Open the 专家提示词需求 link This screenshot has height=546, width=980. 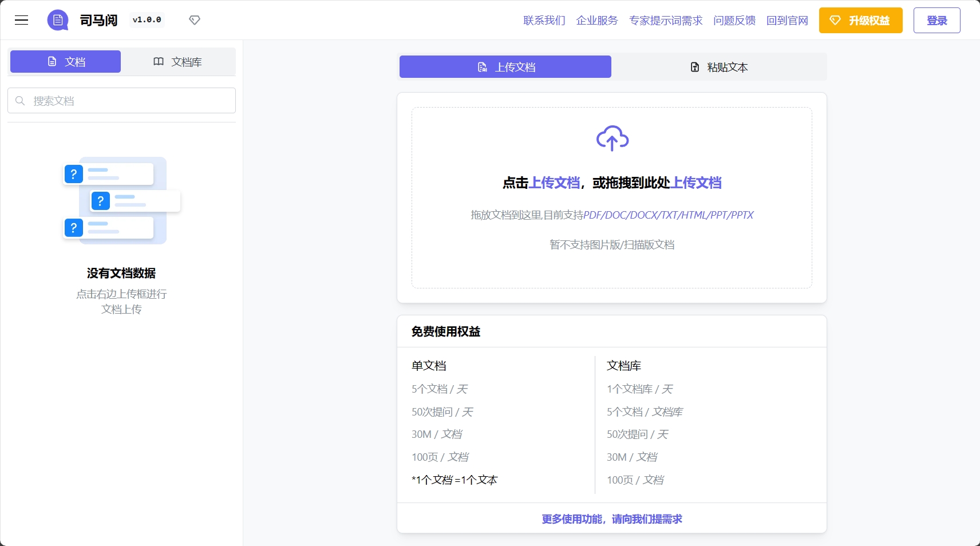coord(666,21)
